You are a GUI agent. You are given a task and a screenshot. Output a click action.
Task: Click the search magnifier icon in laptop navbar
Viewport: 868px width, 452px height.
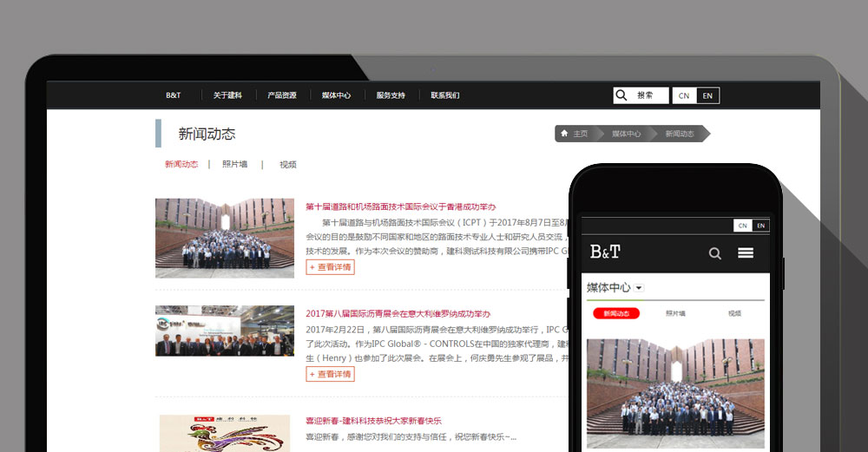(621, 95)
